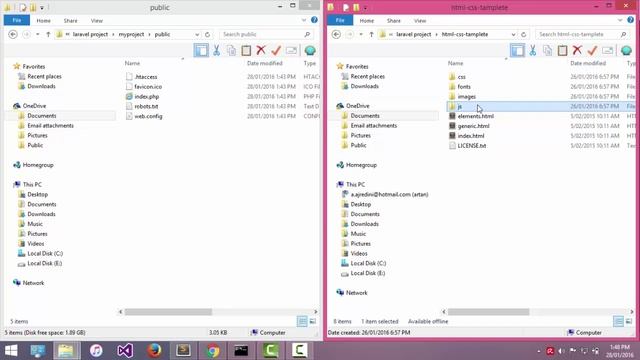The height and width of the screenshot is (360, 640).
Task: Select the web.config file
Action: [x=148, y=116]
